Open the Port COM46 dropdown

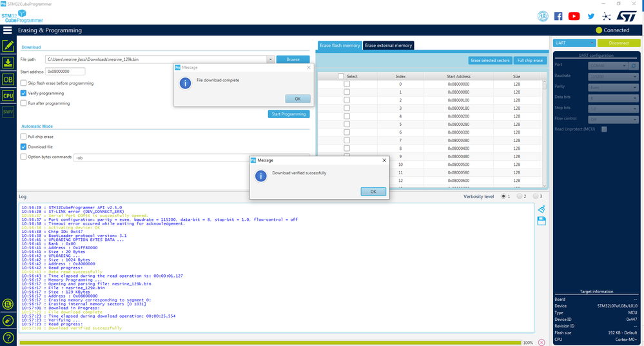tap(608, 66)
